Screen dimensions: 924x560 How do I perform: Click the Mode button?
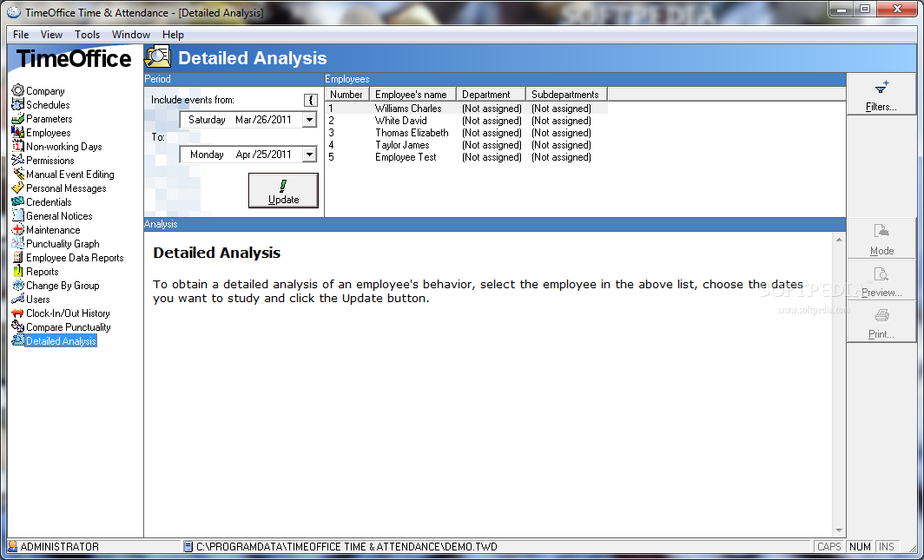881,239
